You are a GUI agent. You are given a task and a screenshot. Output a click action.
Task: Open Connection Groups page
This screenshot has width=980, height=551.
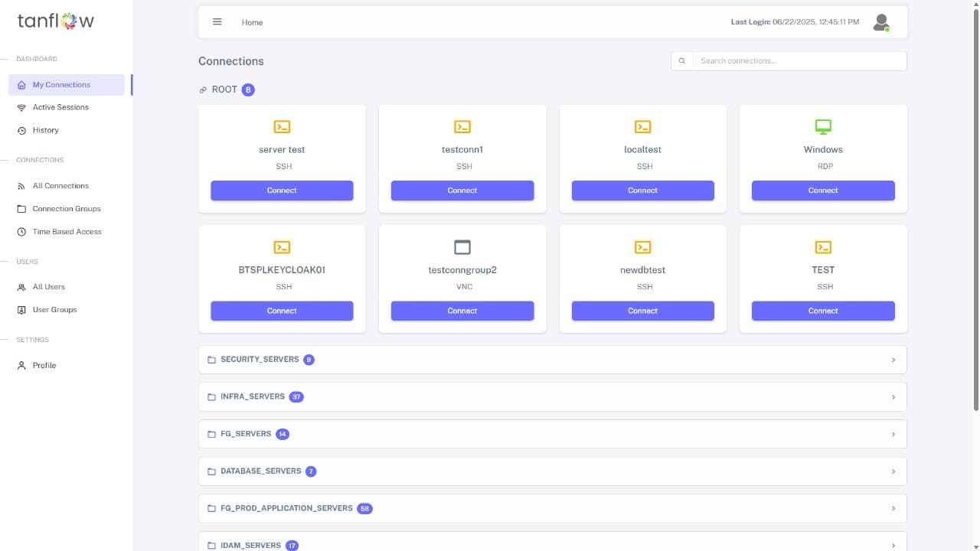67,209
